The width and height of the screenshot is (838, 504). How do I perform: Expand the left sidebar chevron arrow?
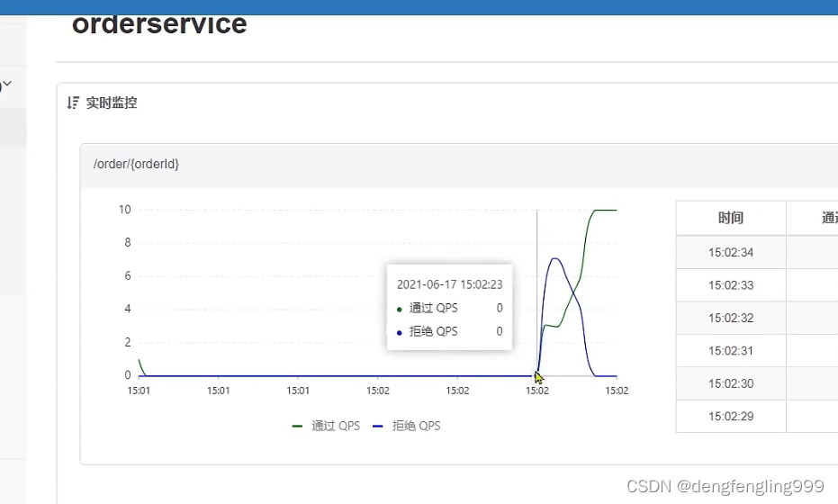point(7,85)
